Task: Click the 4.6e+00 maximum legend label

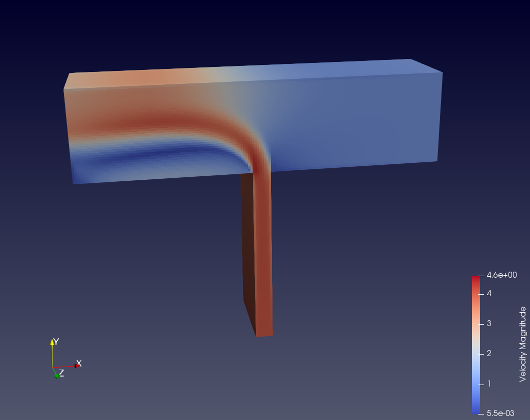Action: pyautogui.click(x=501, y=275)
